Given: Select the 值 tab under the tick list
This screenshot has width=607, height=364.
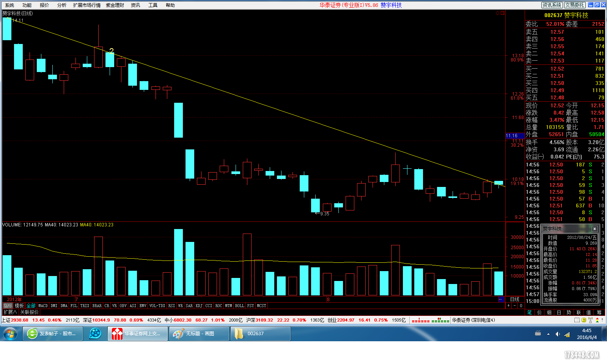Looking at the screenshot, I should coord(589,312).
